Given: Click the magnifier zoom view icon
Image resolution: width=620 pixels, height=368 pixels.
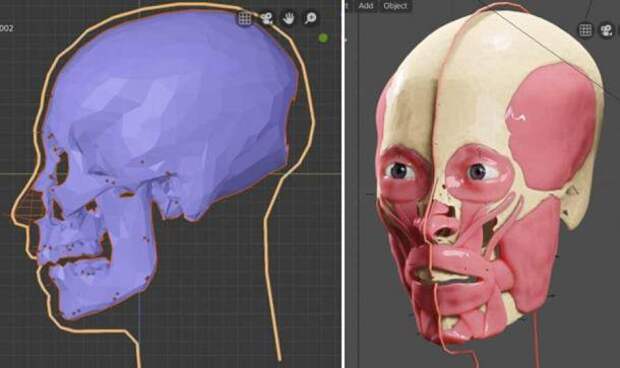Looking at the screenshot, I should click(311, 18).
